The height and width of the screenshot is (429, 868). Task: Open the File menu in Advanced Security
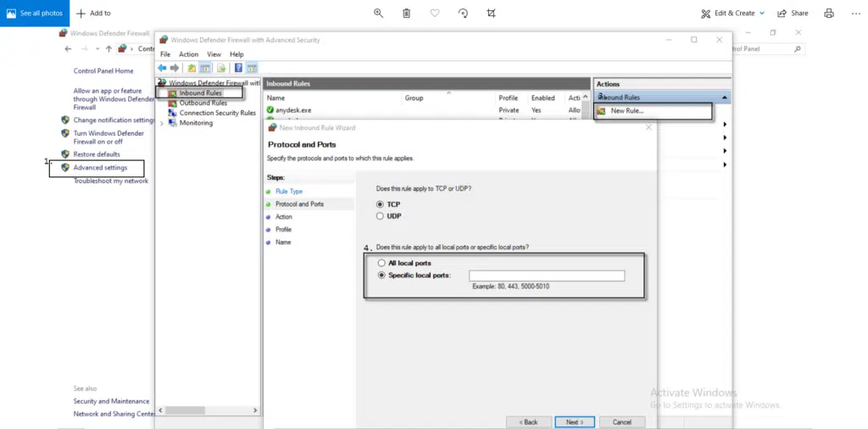165,54
